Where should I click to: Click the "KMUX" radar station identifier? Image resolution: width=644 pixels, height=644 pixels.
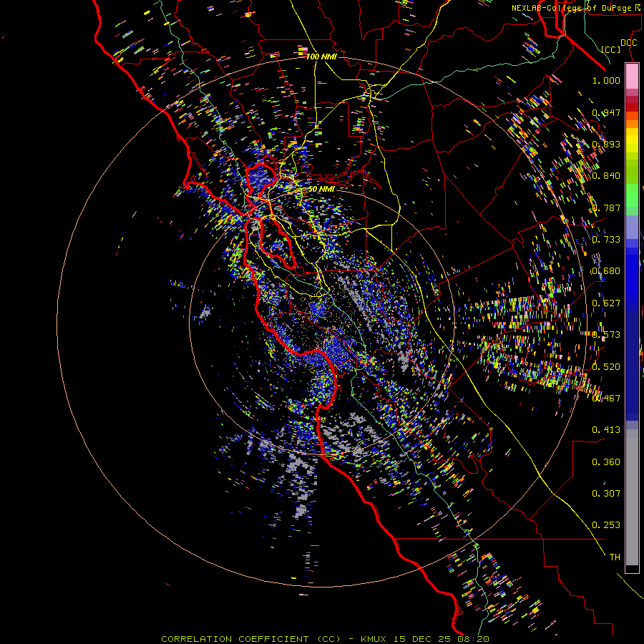(374, 639)
